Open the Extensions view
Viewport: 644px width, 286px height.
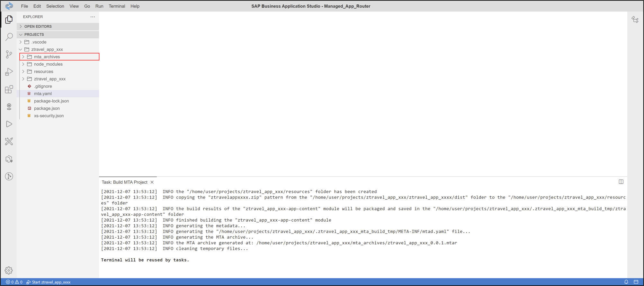(x=9, y=89)
